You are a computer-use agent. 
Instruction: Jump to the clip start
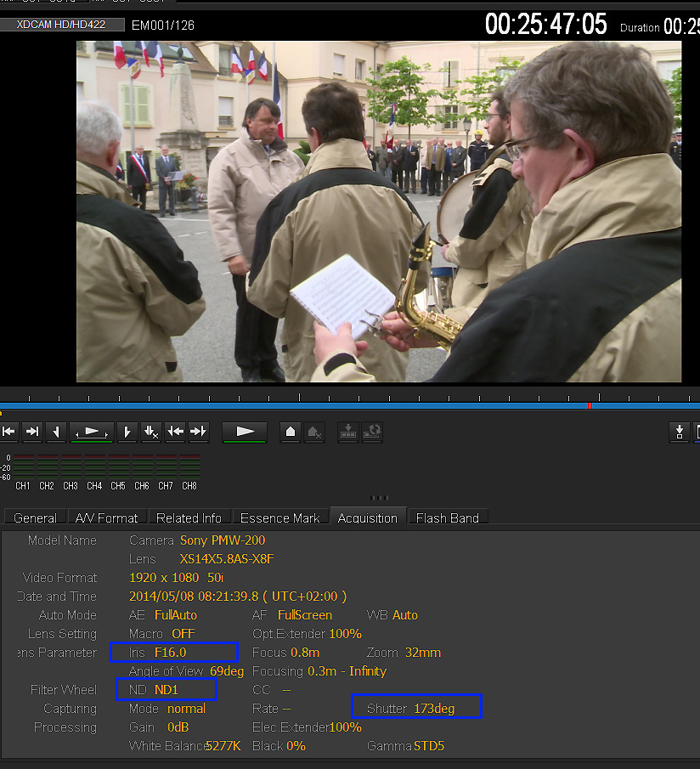pos(9,432)
